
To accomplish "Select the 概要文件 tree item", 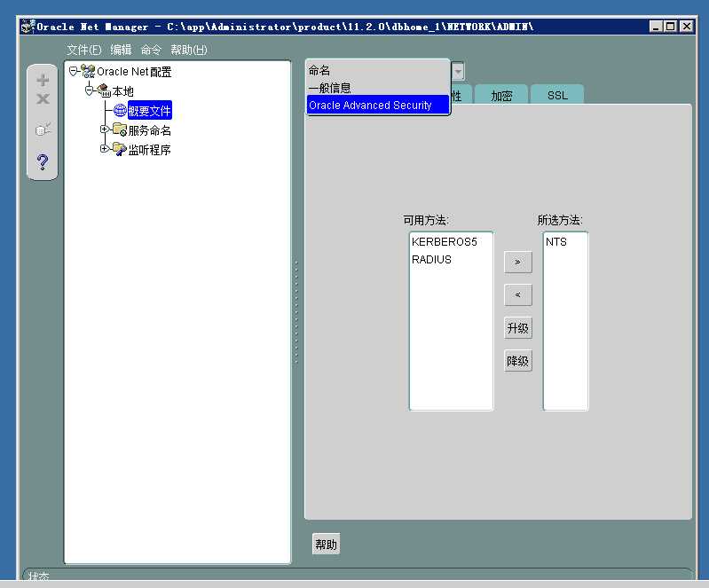I will tap(150, 110).
